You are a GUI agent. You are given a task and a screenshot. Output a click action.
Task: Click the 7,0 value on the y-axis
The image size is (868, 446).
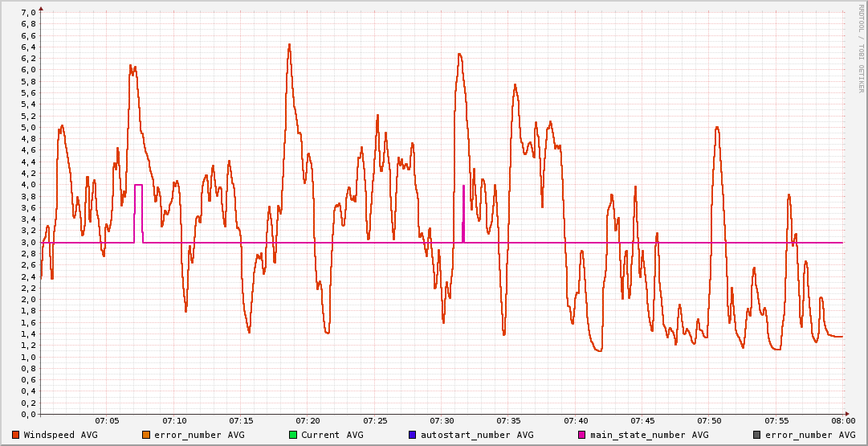click(27, 13)
